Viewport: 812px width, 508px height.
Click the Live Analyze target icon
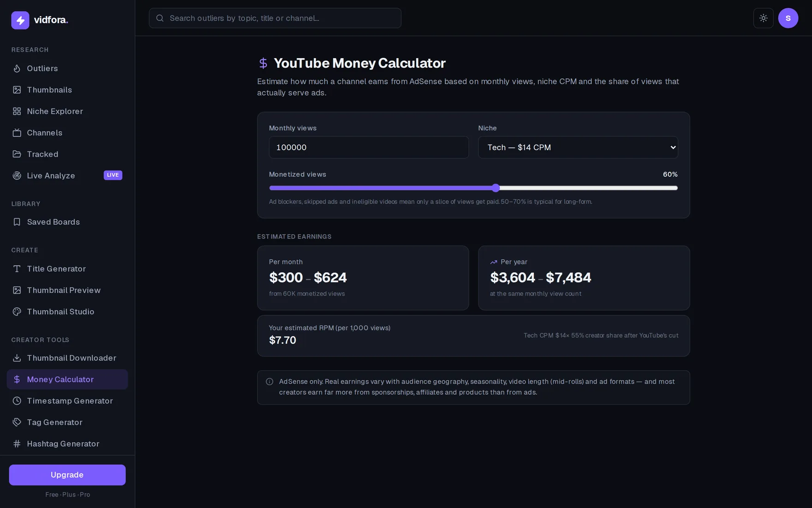[17, 175]
